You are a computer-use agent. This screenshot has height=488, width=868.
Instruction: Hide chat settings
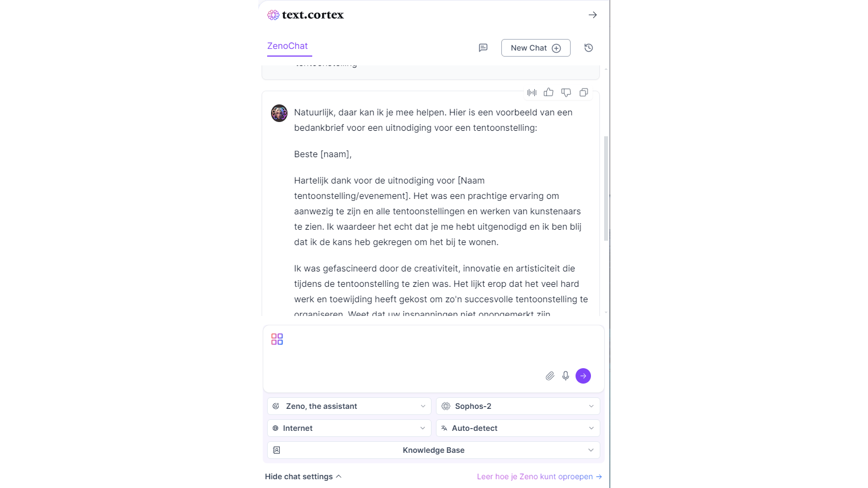tap(303, 476)
